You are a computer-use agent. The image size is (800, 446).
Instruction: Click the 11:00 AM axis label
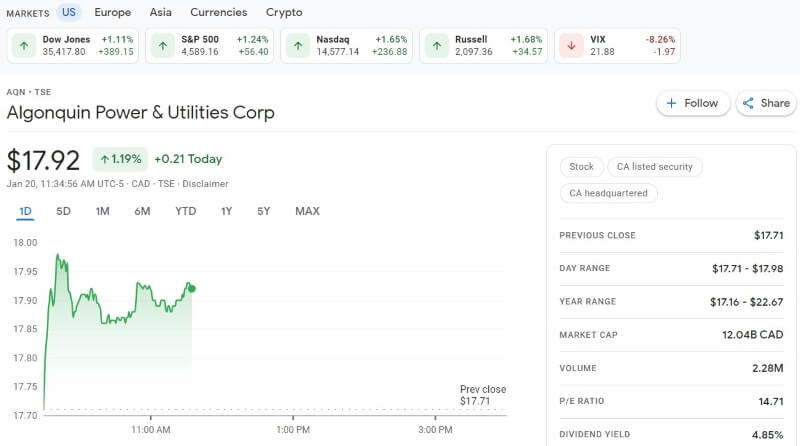point(151,430)
